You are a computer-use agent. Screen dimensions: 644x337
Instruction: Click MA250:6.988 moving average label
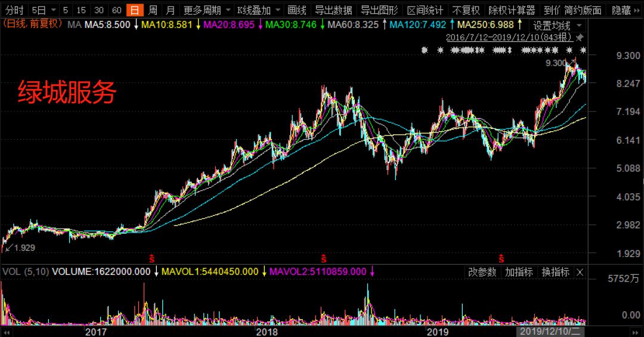(x=485, y=24)
